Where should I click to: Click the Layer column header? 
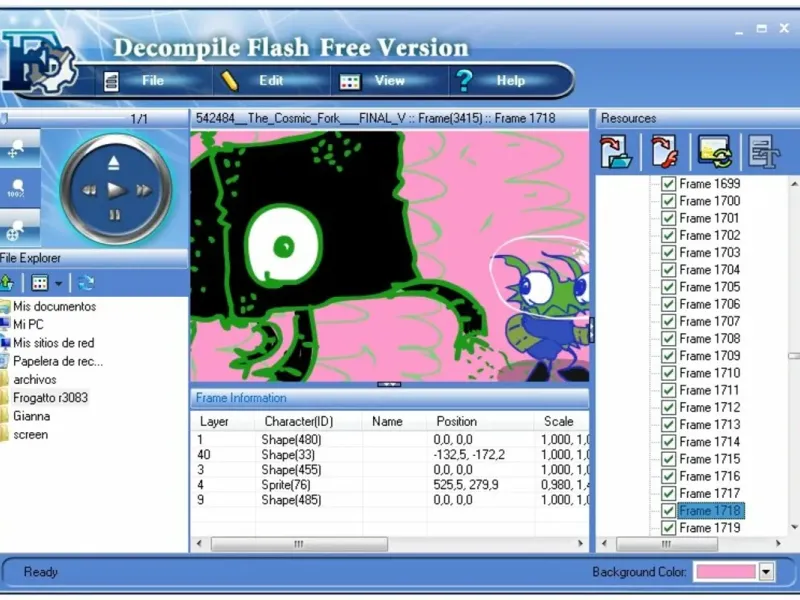(223, 421)
